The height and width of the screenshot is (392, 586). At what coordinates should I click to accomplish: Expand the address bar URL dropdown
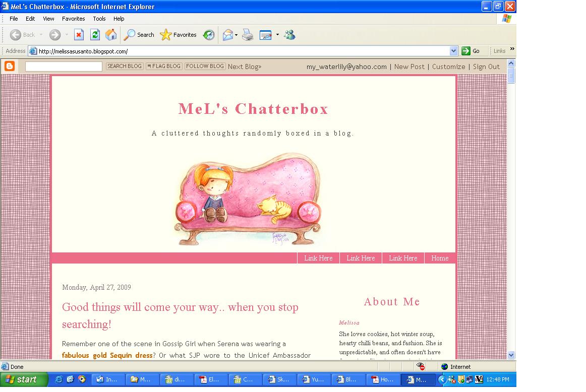coord(453,51)
